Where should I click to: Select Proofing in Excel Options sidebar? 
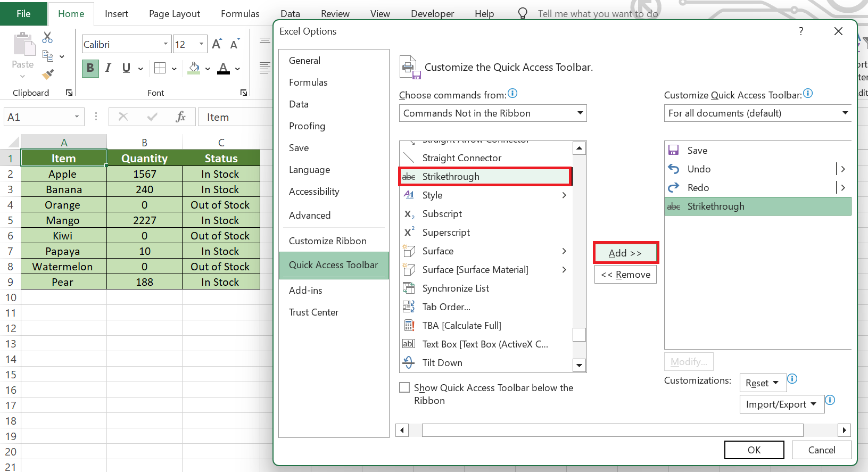[334, 126]
